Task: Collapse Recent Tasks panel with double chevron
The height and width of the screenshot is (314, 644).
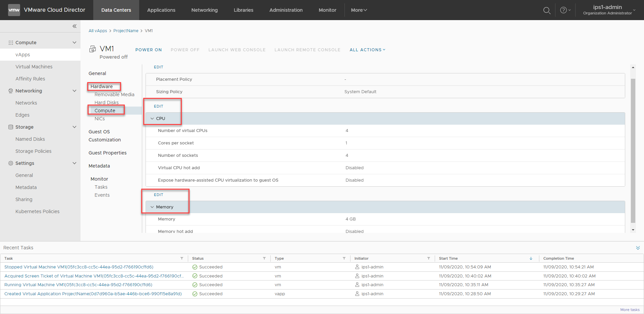Action: [x=638, y=248]
